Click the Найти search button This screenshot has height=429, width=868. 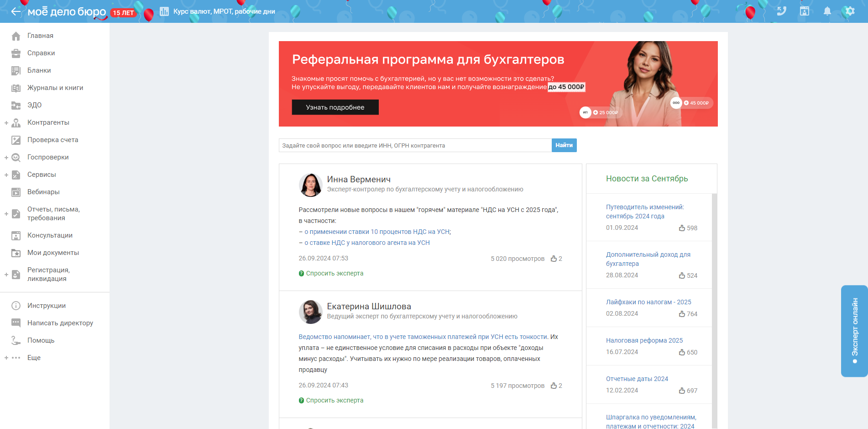[x=564, y=145]
